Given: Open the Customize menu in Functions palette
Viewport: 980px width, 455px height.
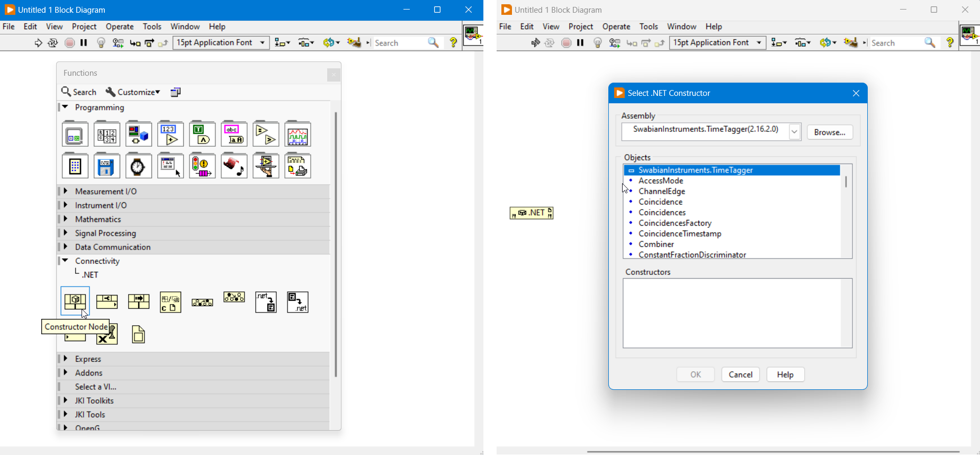Looking at the screenshot, I should pos(133,92).
